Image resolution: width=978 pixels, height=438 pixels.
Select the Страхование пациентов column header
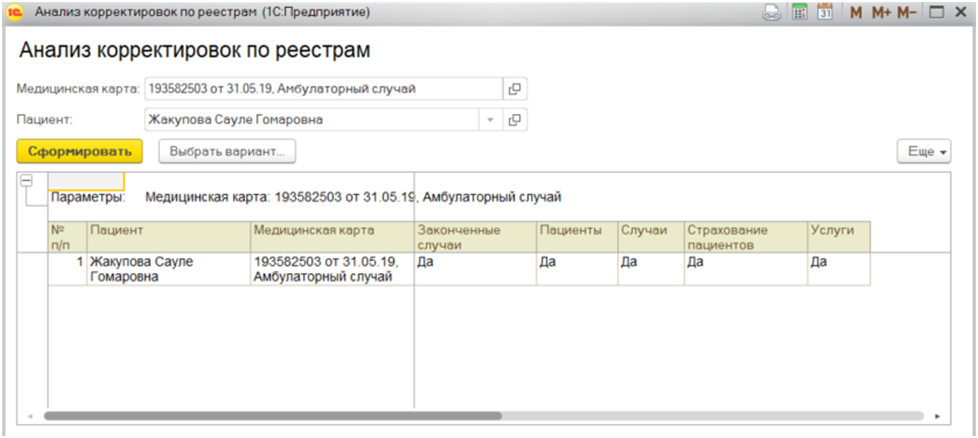click(746, 237)
